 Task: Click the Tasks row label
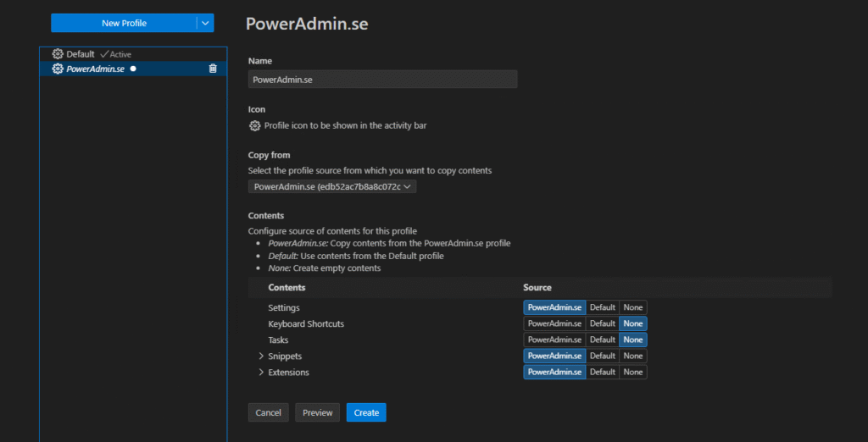coord(278,340)
